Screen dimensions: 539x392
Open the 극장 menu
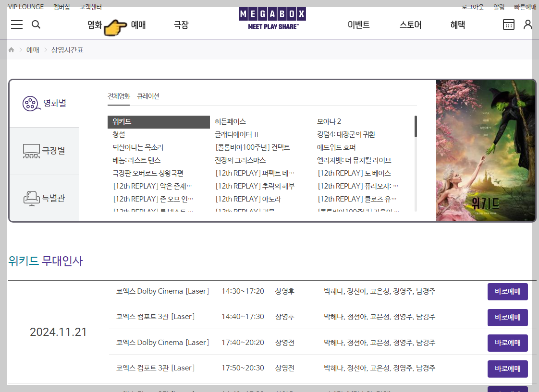(x=181, y=25)
